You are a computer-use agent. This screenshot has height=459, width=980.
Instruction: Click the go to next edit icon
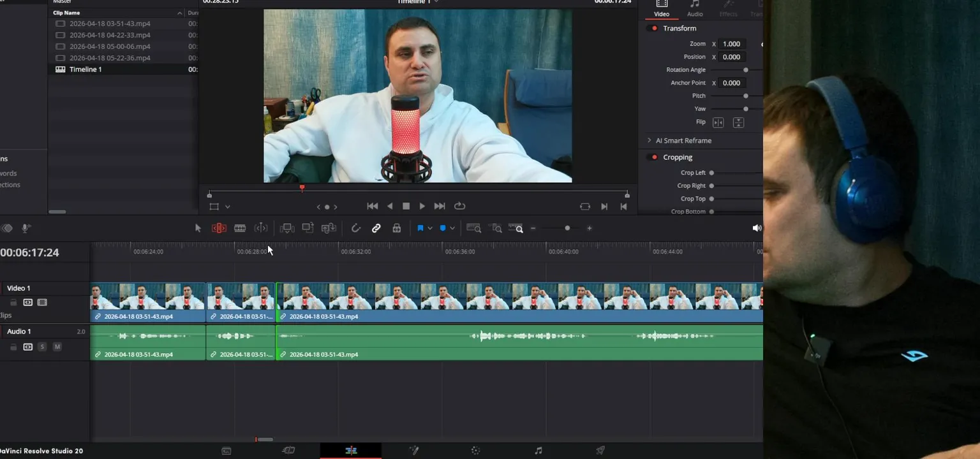(x=604, y=207)
